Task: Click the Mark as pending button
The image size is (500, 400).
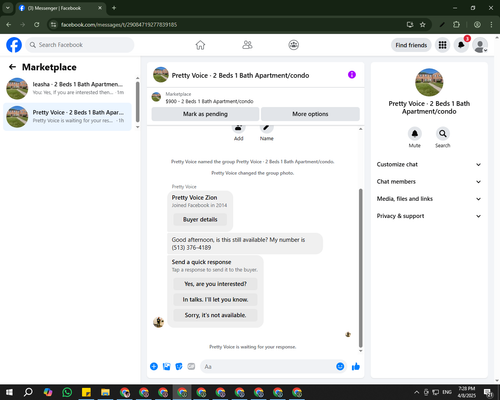Action: [x=205, y=114]
